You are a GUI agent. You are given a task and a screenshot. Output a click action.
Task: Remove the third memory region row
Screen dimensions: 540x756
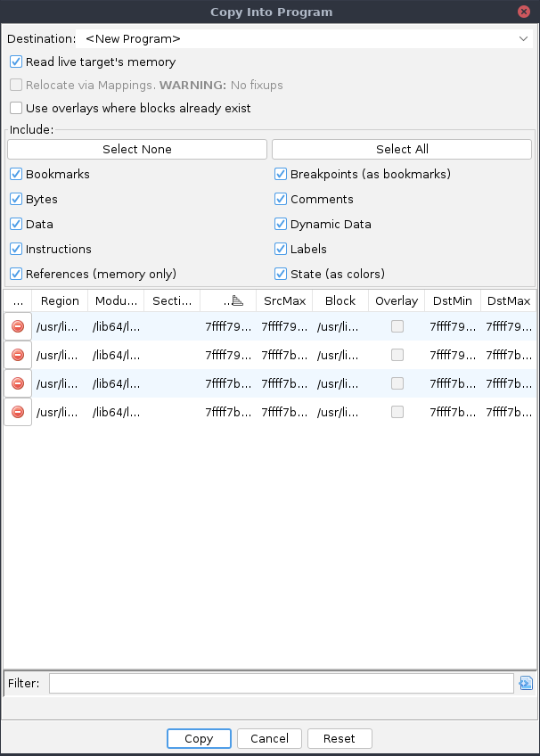click(17, 383)
